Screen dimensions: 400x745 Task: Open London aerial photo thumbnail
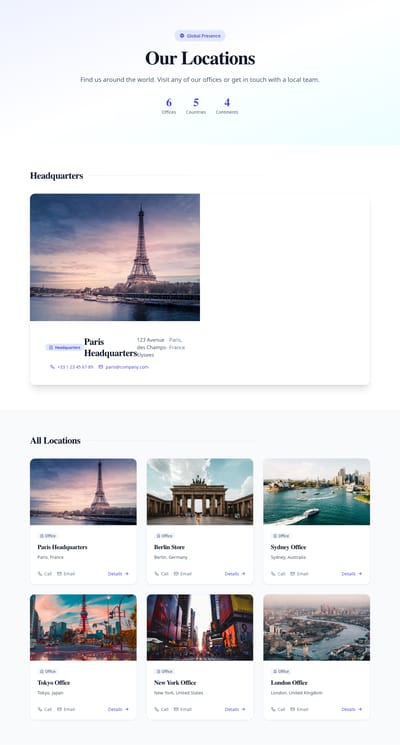pos(317,627)
